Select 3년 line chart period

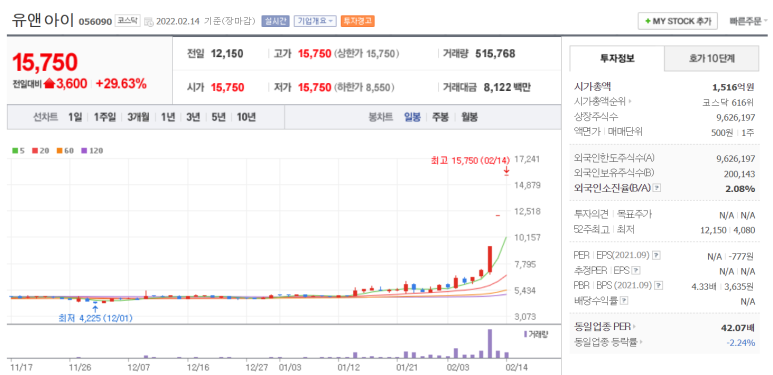[x=193, y=117]
